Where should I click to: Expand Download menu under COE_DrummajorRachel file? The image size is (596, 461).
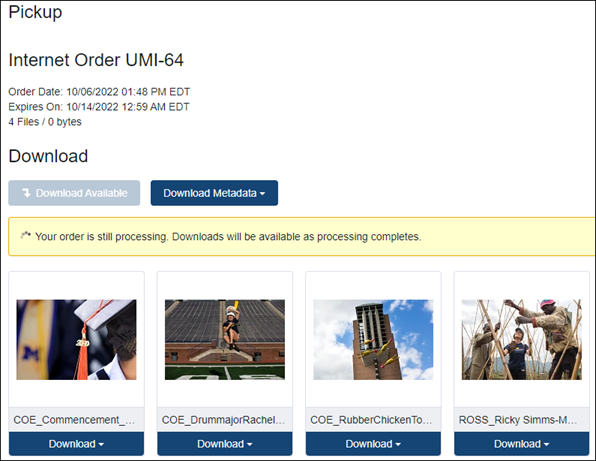point(225,444)
